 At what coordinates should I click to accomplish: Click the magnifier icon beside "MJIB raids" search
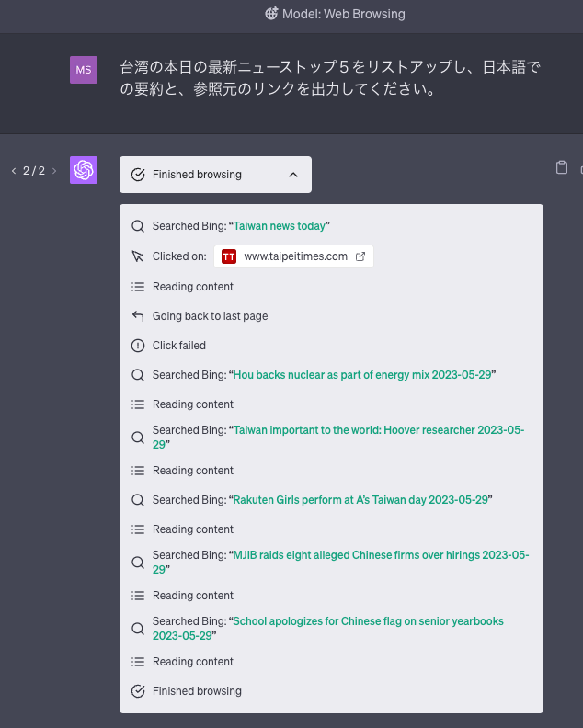click(138, 563)
